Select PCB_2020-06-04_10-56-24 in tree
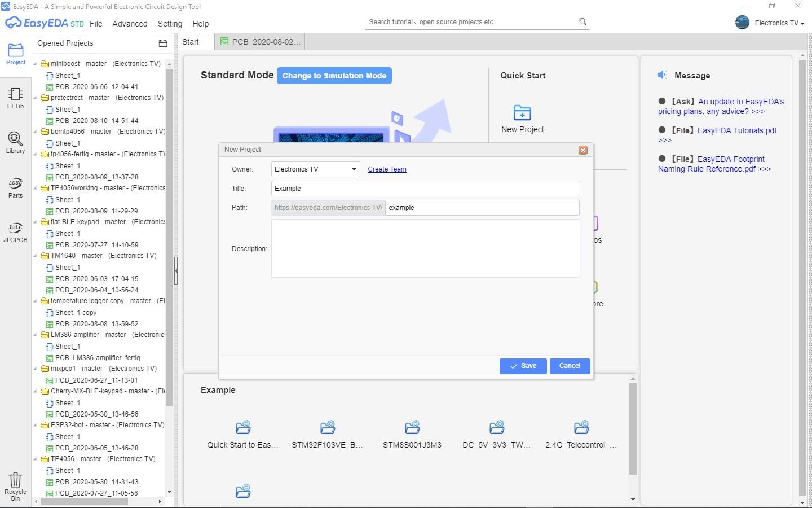 pyautogui.click(x=96, y=290)
